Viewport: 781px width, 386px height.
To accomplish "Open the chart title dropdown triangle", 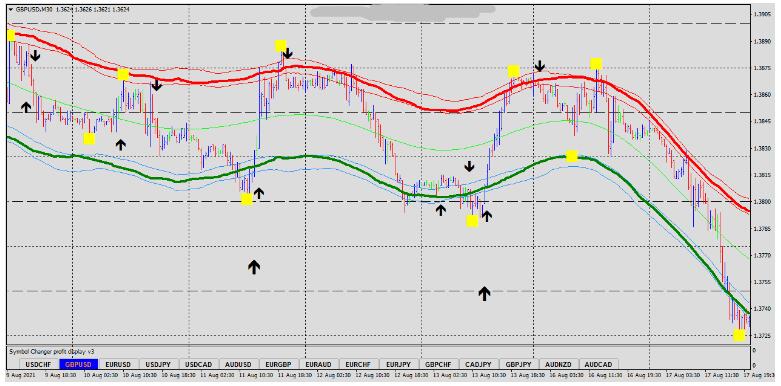I will [x=11, y=8].
